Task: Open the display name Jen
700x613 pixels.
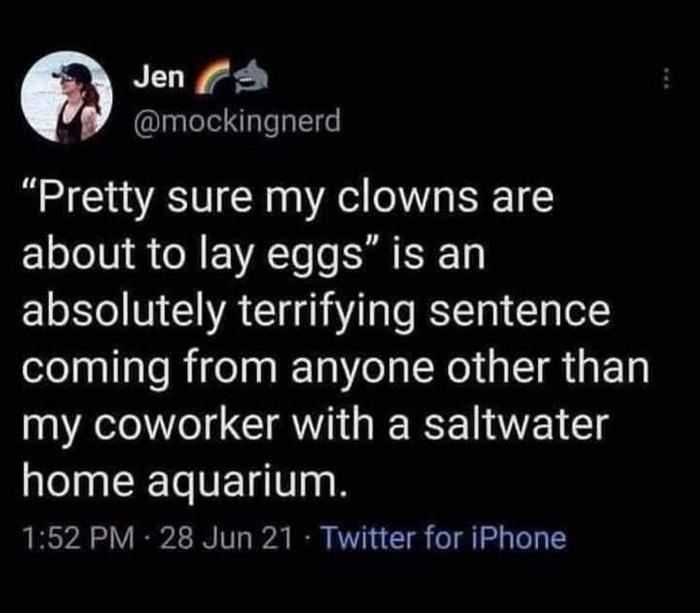Action: click(160, 79)
